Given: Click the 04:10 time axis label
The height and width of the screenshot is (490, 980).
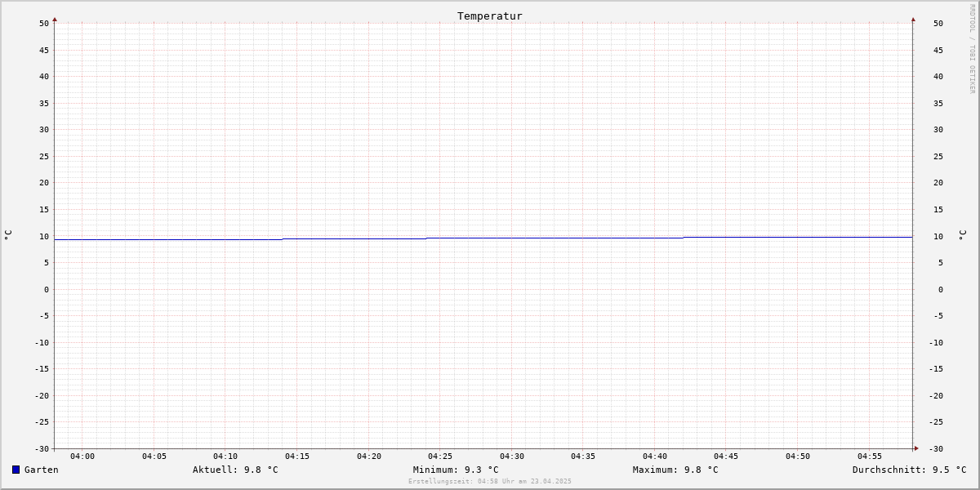Looking at the screenshot, I should click(225, 456).
